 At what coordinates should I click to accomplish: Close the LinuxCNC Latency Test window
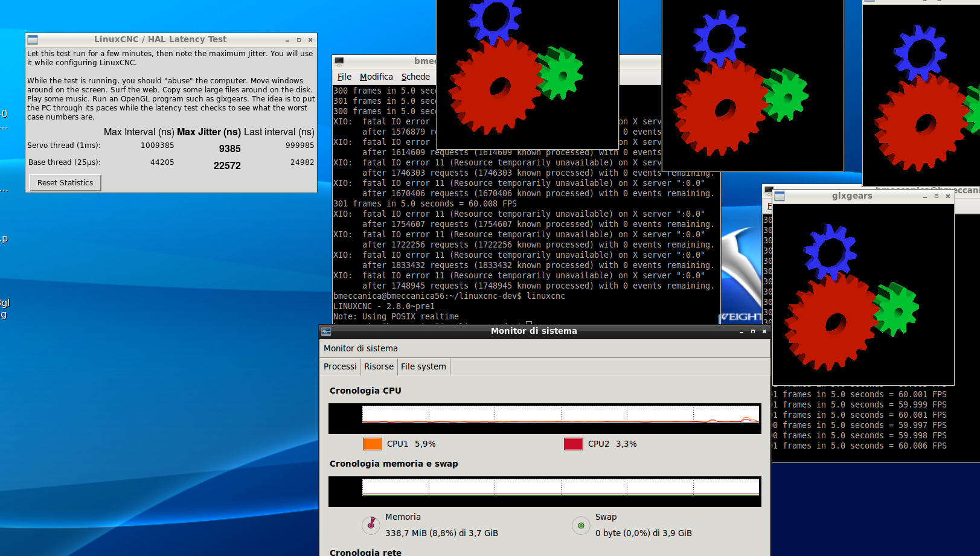(310, 40)
